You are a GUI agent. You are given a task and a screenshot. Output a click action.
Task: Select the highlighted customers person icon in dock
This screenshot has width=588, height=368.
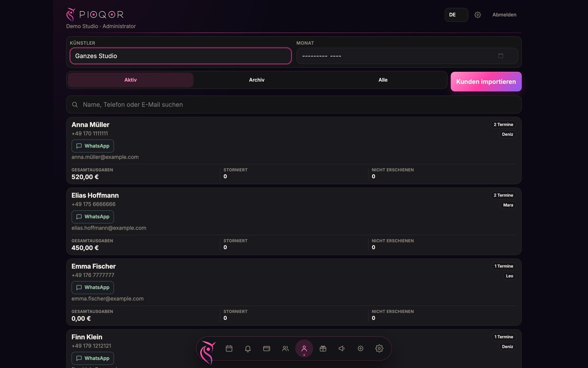point(304,348)
